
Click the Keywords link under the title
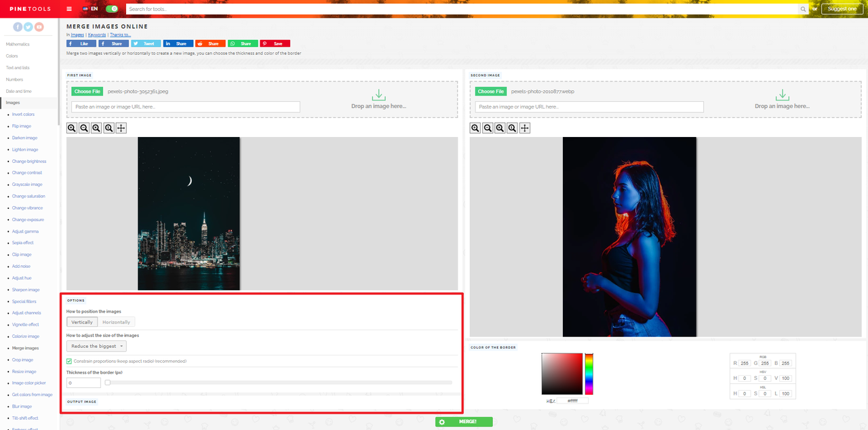pos(97,35)
